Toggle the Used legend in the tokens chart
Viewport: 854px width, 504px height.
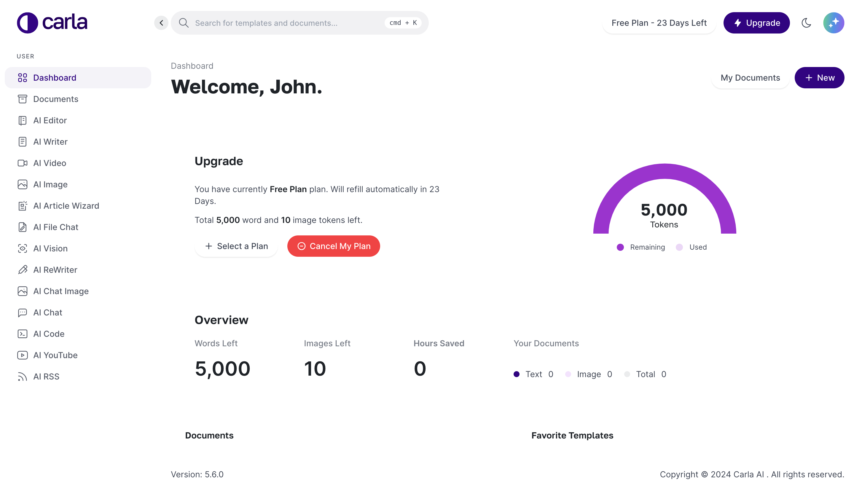691,247
